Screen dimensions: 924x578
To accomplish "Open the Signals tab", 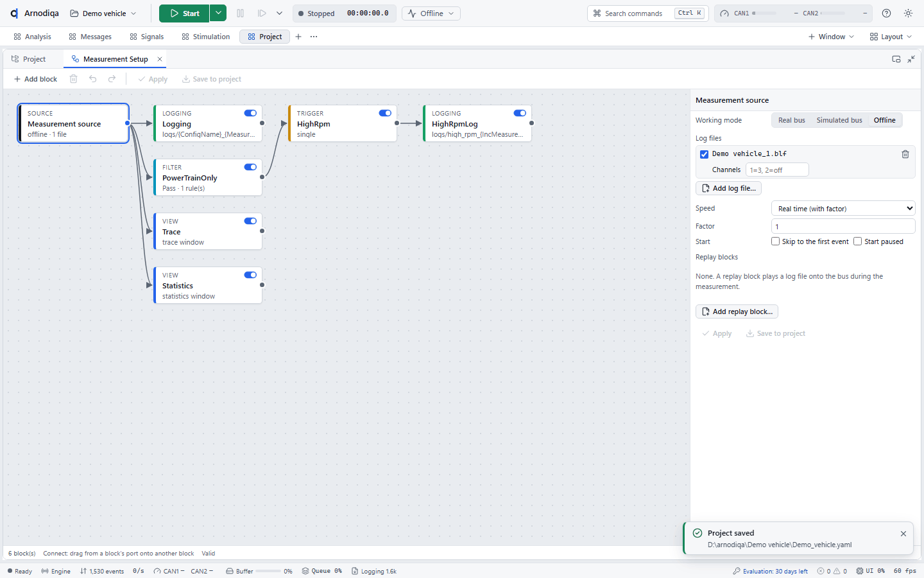I will click(x=146, y=37).
